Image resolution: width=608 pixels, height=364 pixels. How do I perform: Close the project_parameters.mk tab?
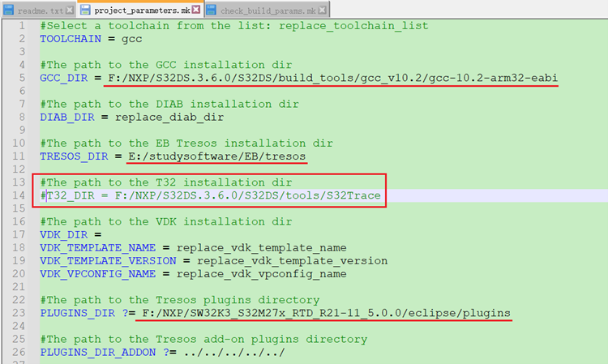point(196,10)
